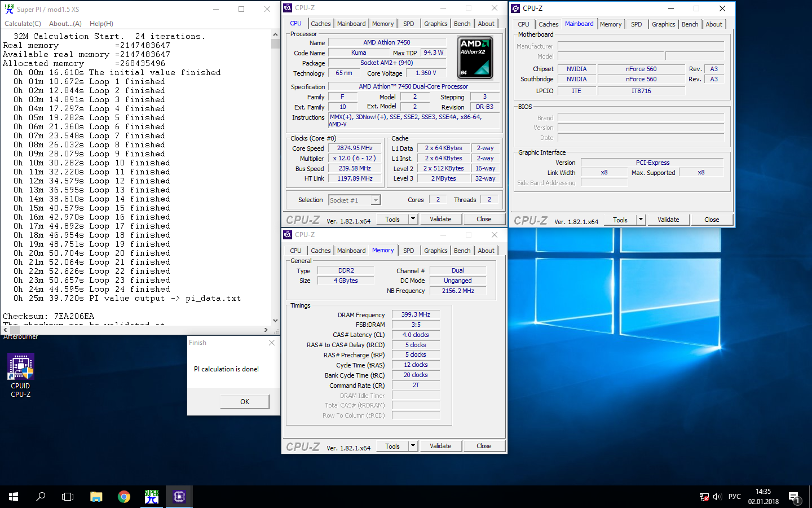Screen dimensions: 812x508
Task: Click CPU-Z Mainboard window title icon
Action: pos(515,8)
